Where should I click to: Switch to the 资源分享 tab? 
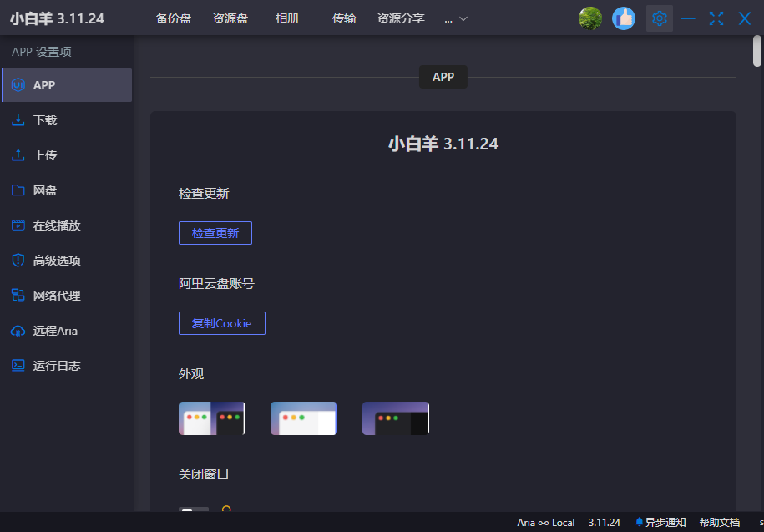click(x=401, y=18)
